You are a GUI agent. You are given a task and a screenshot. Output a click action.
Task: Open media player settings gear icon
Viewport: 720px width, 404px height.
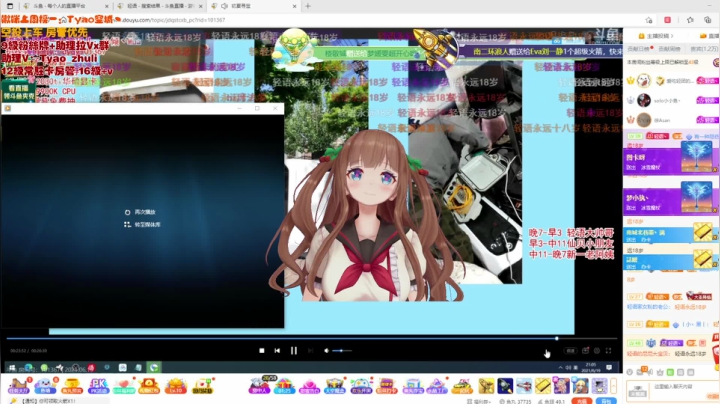click(x=596, y=351)
